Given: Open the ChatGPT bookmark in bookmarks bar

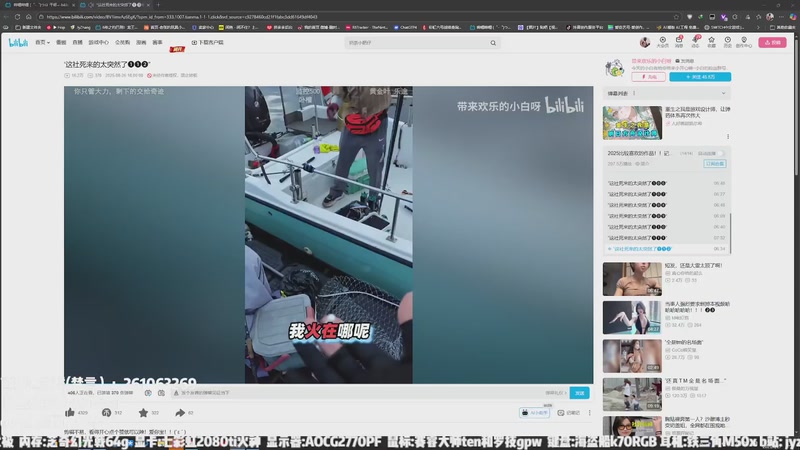Looking at the screenshot, I should point(406,28).
